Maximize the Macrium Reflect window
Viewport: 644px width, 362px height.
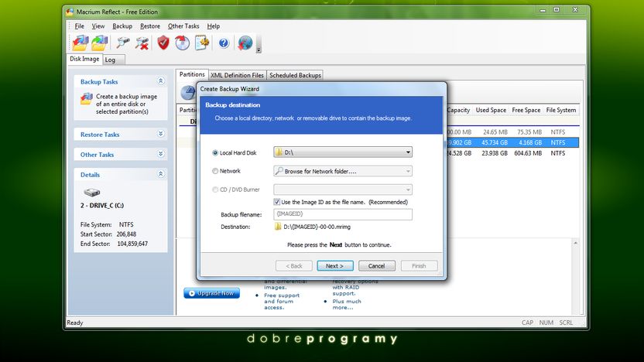click(557, 10)
